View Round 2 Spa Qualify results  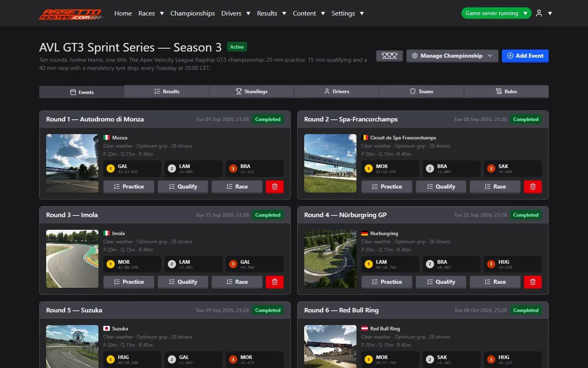pyautogui.click(x=441, y=186)
